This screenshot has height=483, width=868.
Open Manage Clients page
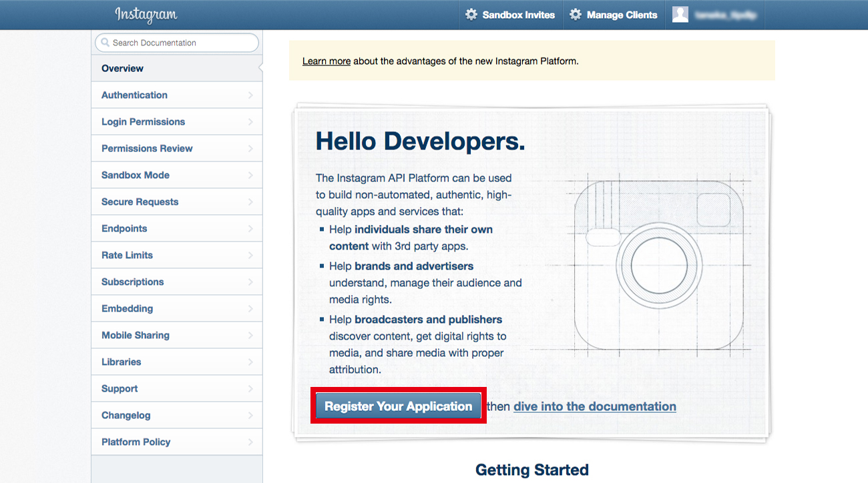(614, 15)
